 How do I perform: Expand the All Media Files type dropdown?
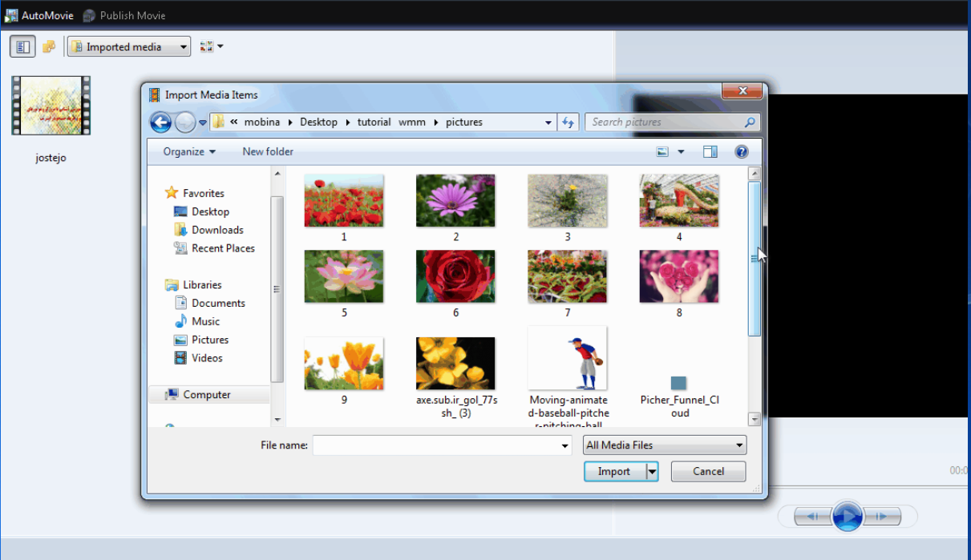(x=665, y=445)
